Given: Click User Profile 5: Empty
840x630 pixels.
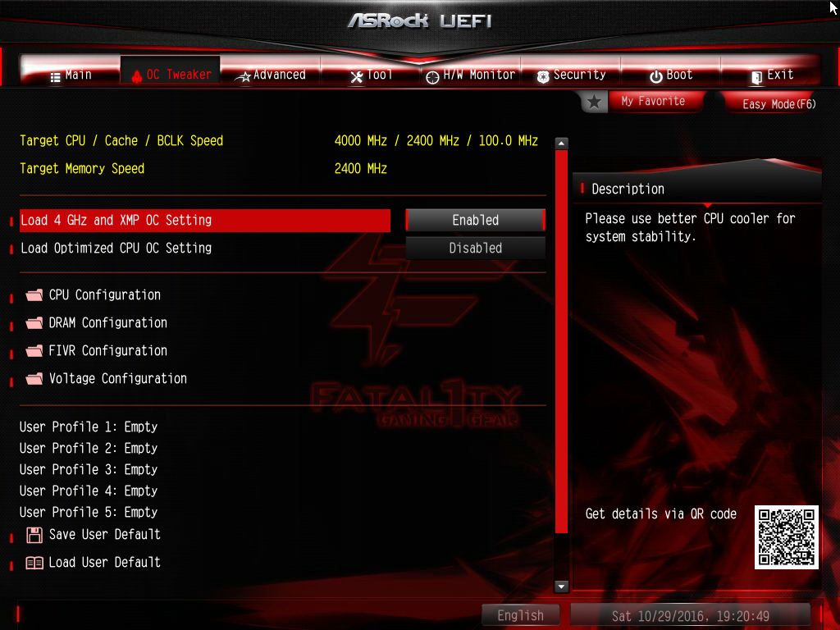Looking at the screenshot, I should tap(89, 513).
